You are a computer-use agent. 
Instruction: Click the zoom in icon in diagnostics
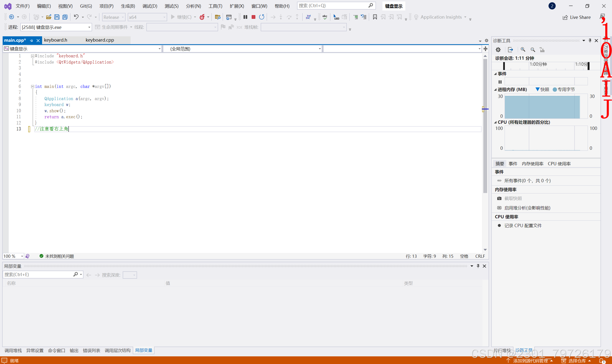point(523,50)
